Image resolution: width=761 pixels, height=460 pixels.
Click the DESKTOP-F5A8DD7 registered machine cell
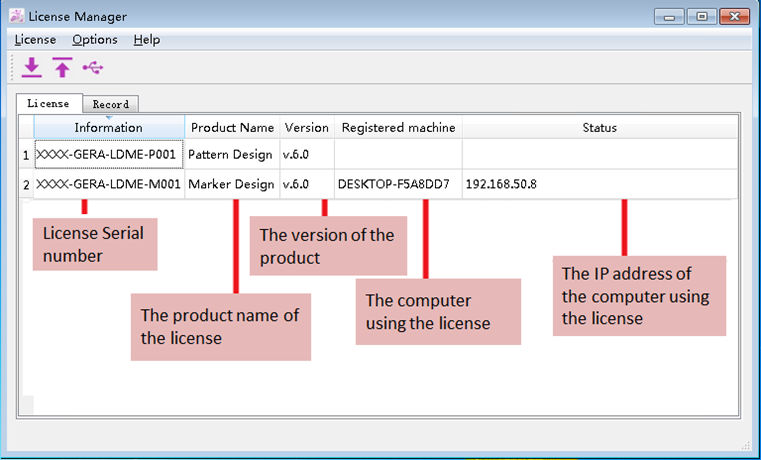[x=393, y=185]
